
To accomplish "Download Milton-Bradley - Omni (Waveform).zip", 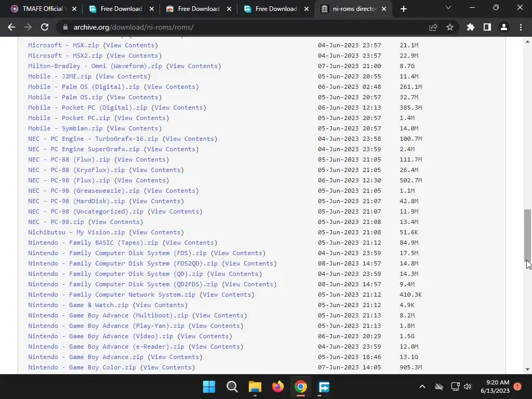I will 95,66.
